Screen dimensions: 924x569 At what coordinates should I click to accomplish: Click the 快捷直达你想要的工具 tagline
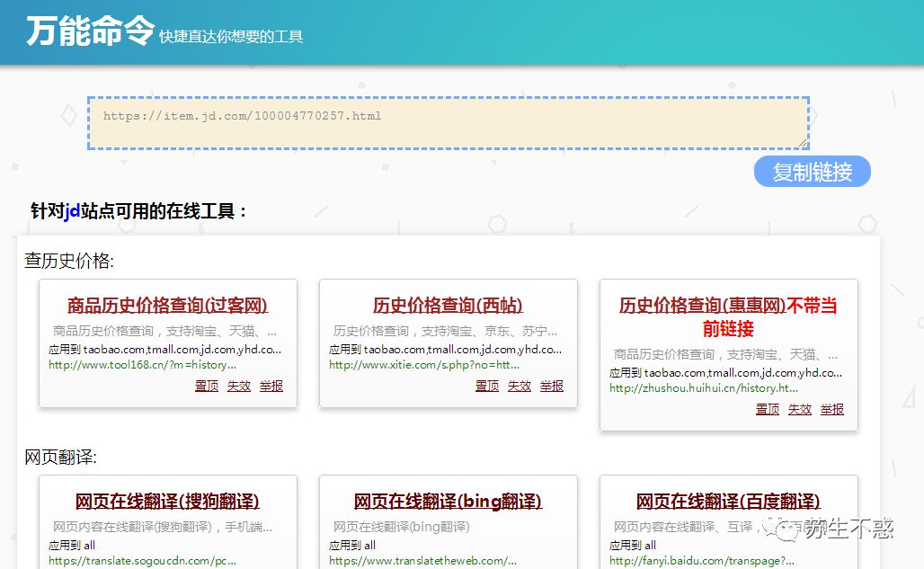(x=231, y=37)
